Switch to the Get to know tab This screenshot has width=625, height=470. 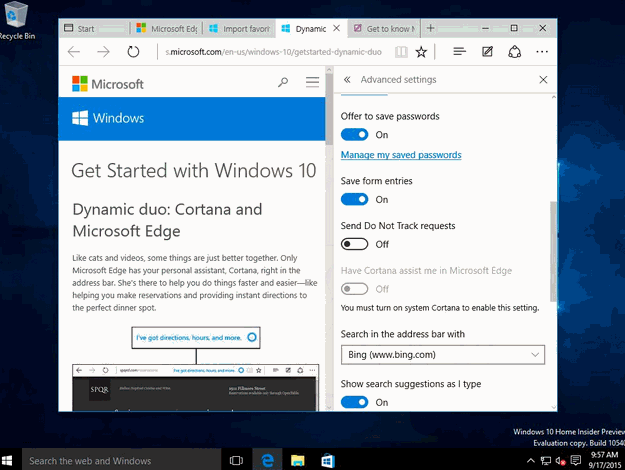[385, 29]
